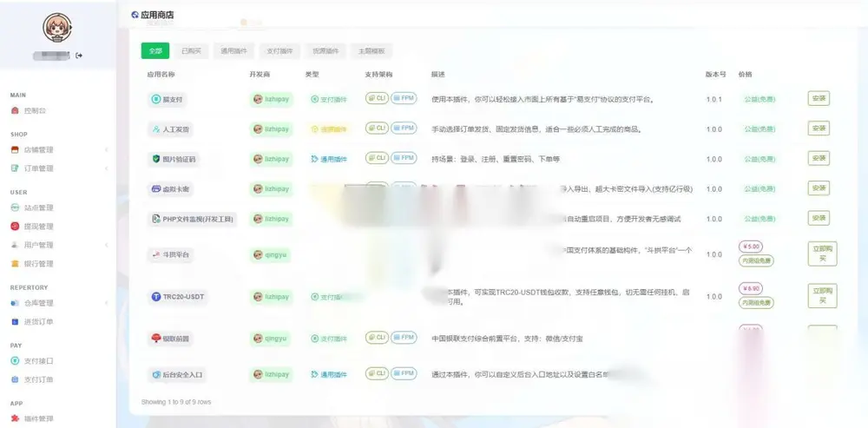This screenshot has height=428, width=868.
Task: Click the 控制台 dashboard icon in sidebar
Action: pyautogui.click(x=15, y=111)
